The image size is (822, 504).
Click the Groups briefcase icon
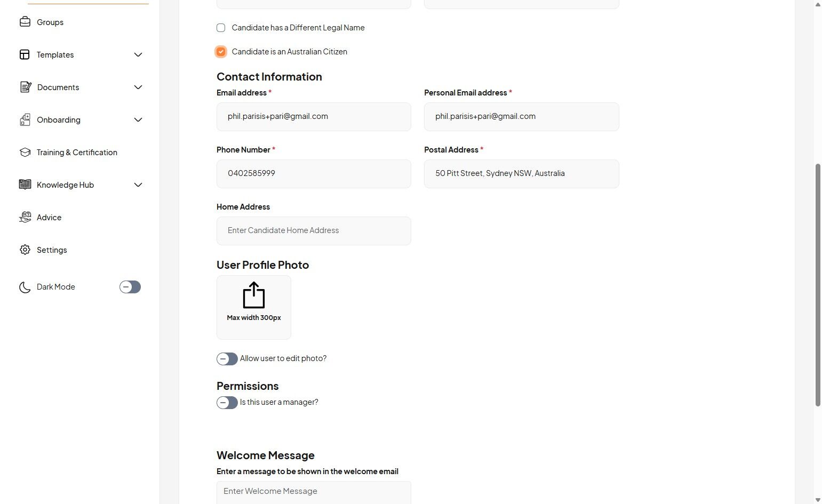point(25,22)
